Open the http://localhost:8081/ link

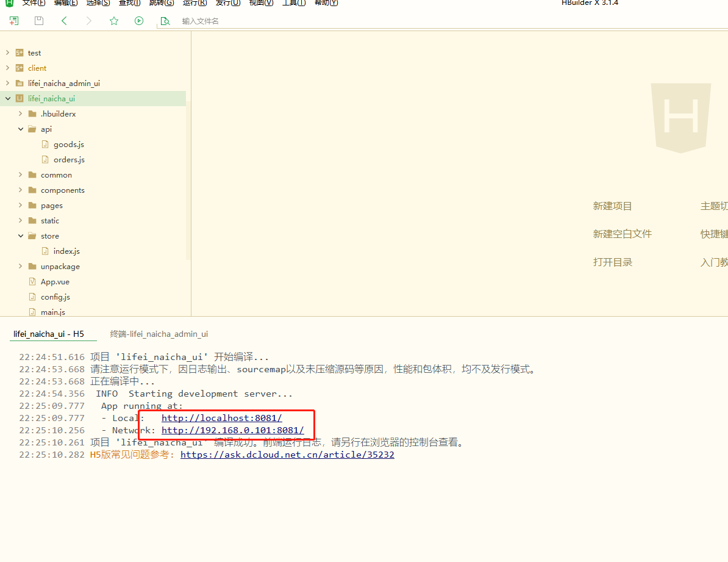point(221,418)
